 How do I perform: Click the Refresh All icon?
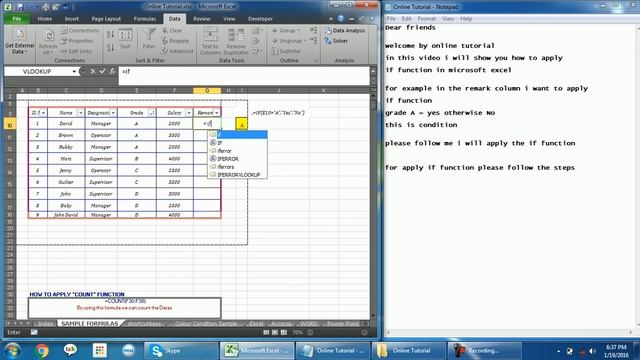tap(48, 42)
